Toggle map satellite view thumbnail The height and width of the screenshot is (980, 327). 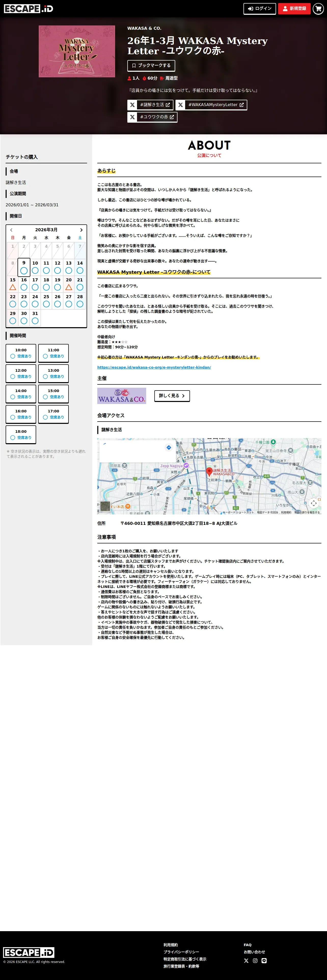105,506
